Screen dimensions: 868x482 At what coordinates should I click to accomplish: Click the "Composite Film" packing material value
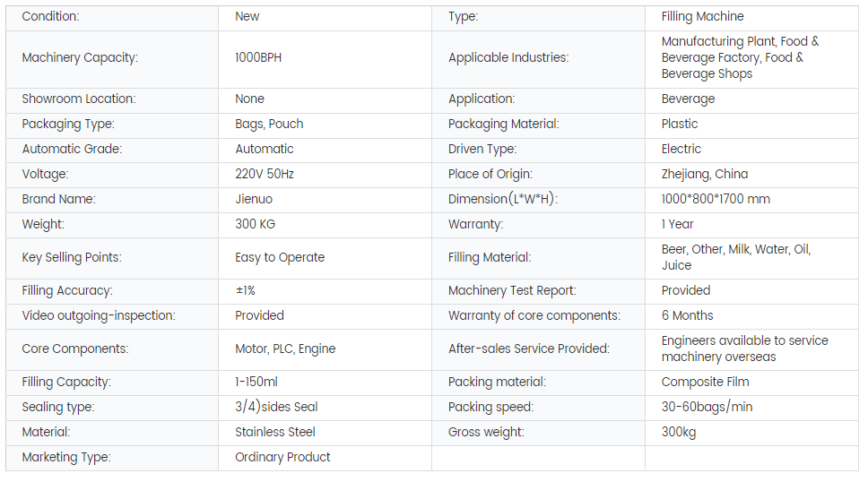tap(705, 382)
